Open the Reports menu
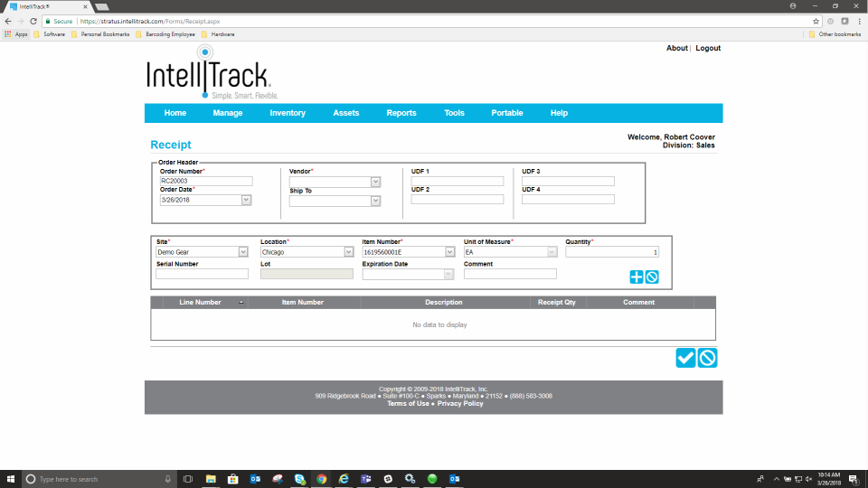Screen dimensions: 868x488 [401, 113]
